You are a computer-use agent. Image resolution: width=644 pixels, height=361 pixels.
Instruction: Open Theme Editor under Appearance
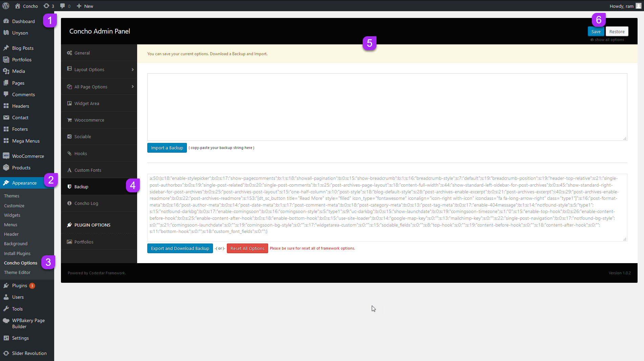pos(17,272)
